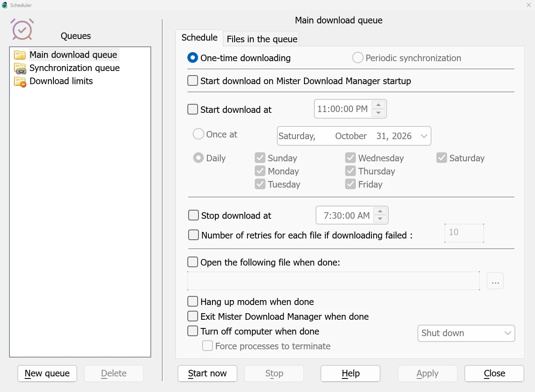Click the Scheduler app icon in title bar

[5, 5]
